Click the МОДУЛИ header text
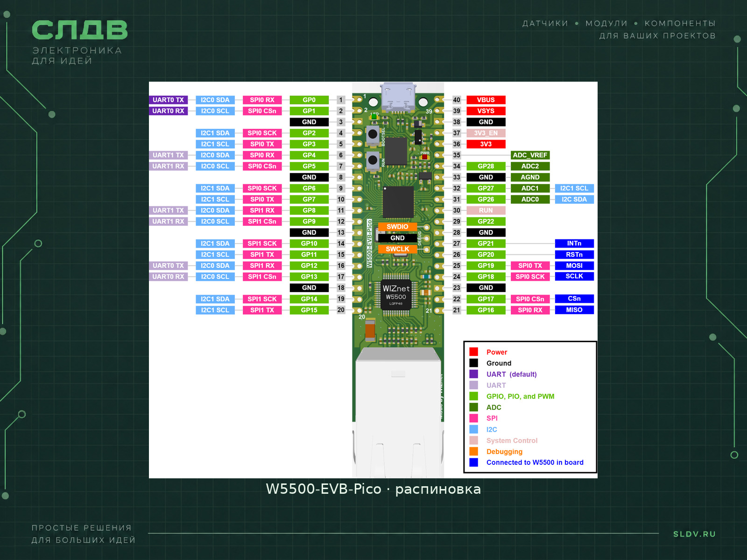The width and height of the screenshot is (747, 560). point(606,23)
